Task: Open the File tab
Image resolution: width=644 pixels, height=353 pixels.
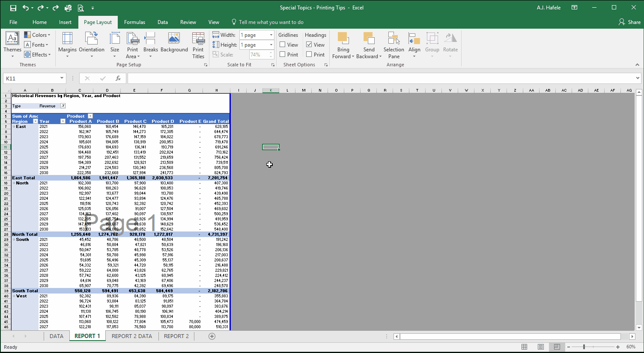Action: coord(13,22)
